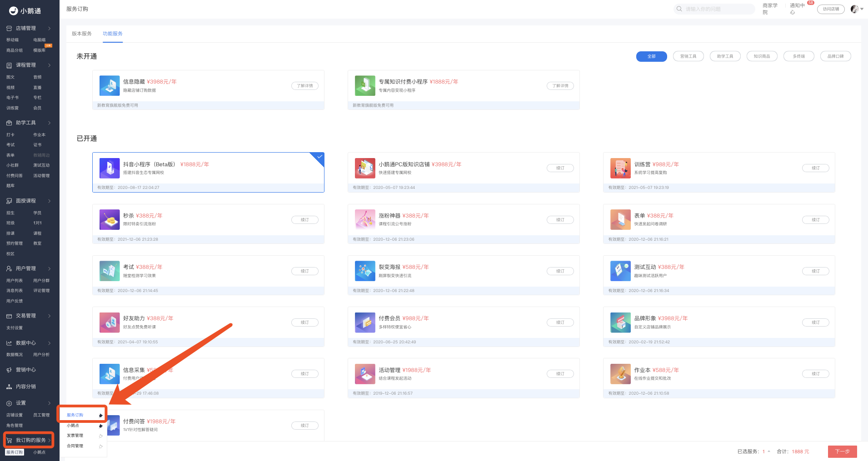
Task: Click the search magnifier icon
Action: click(x=679, y=9)
